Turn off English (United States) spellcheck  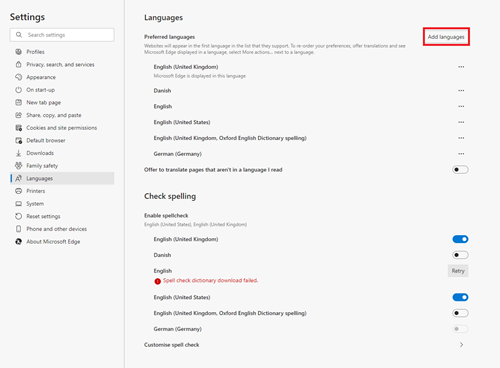tap(460, 297)
